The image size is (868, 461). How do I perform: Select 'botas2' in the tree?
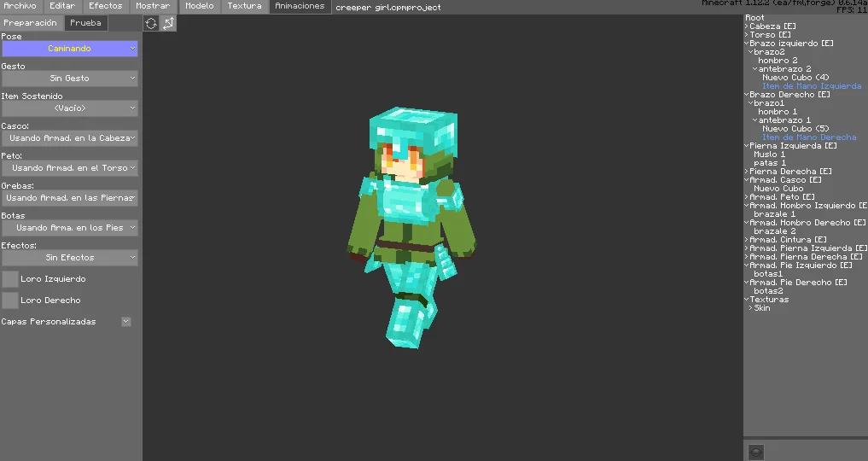(x=768, y=291)
